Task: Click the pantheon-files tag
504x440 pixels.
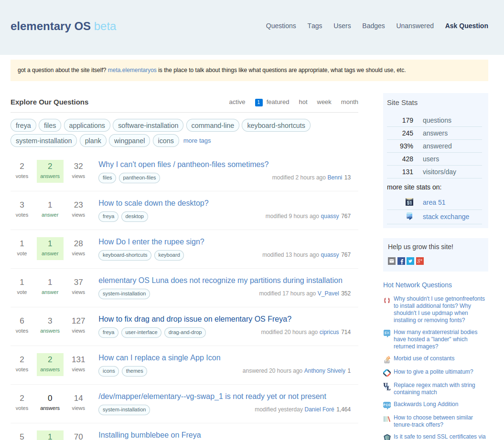Action: [139, 178]
